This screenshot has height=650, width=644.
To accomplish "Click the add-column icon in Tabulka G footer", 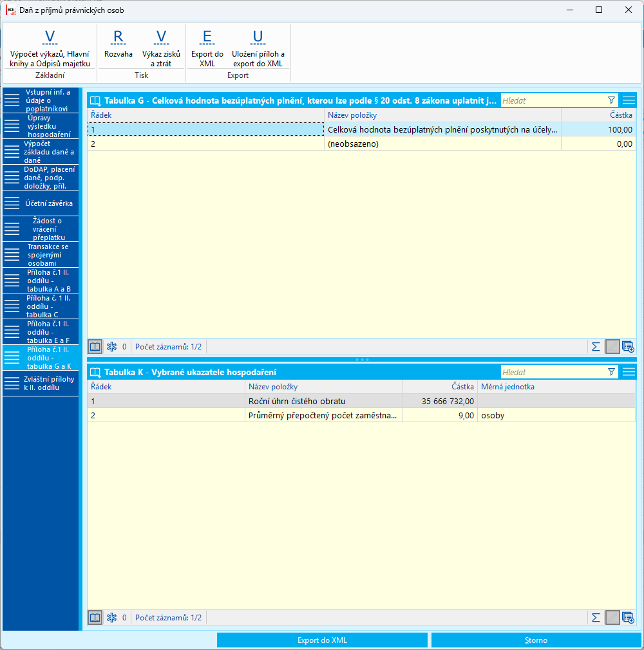I will 629,346.
